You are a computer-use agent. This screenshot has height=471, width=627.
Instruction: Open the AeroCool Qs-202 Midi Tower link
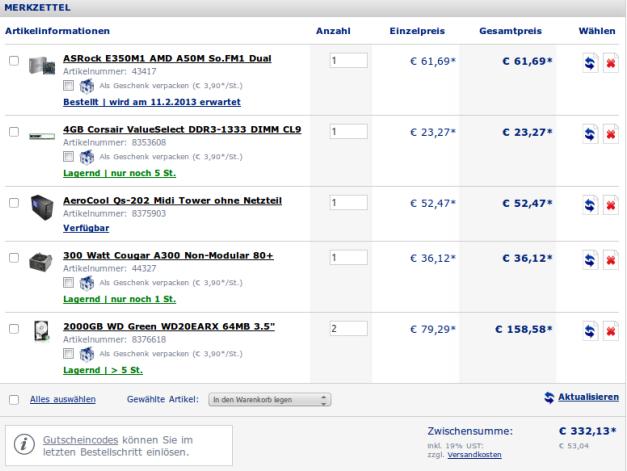click(172, 200)
